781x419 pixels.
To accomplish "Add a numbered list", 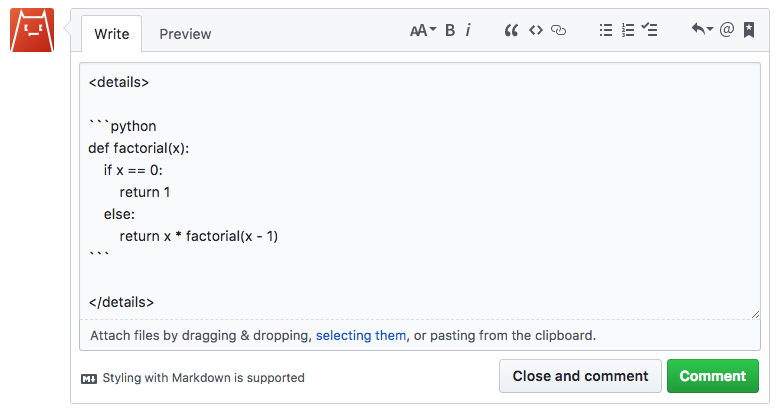I will [628, 30].
